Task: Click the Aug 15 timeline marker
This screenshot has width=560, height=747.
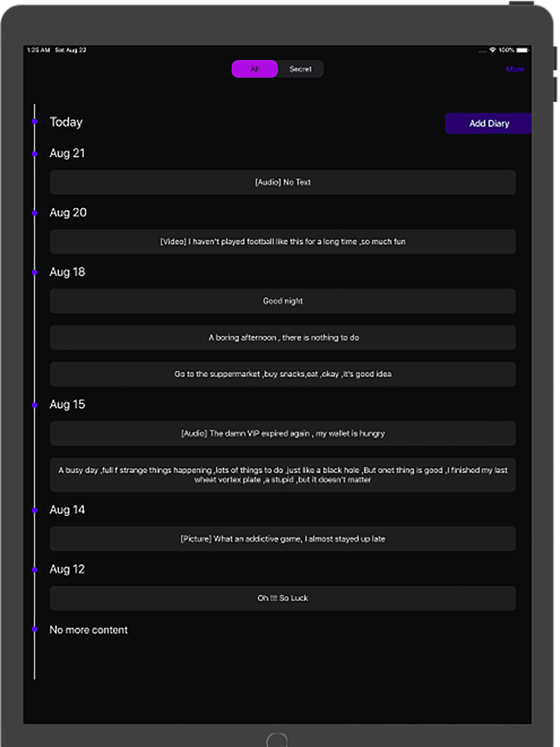Action: [35, 405]
